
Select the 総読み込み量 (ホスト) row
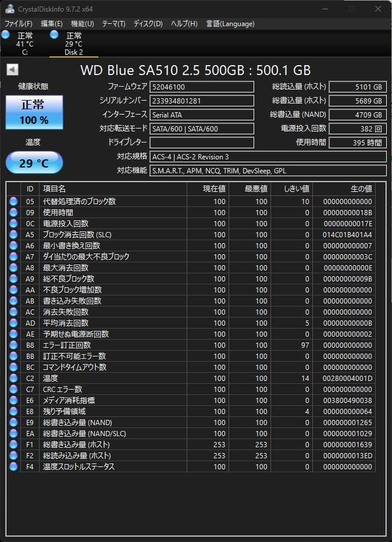point(191,455)
